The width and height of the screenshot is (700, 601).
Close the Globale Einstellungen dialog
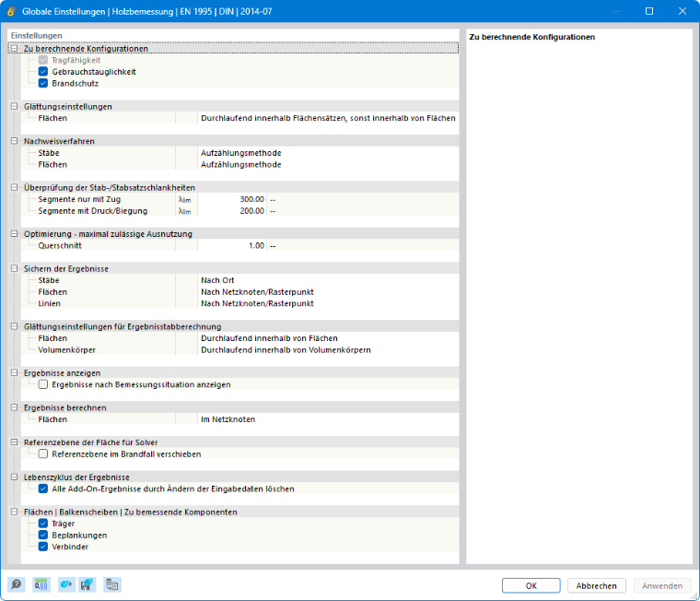click(682, 11)
